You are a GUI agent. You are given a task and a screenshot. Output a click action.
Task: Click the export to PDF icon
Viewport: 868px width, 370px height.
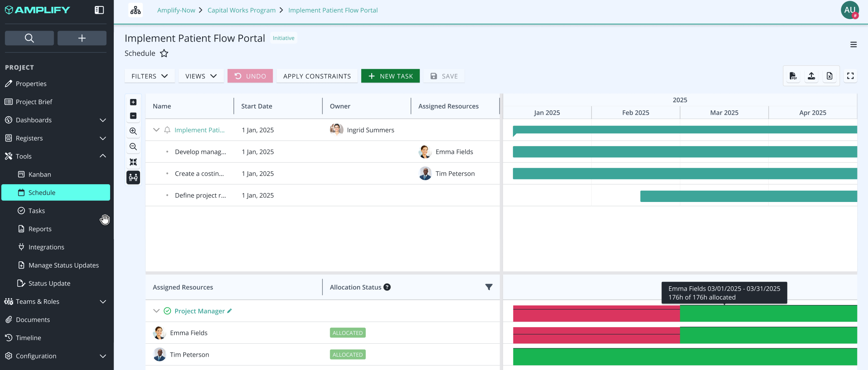click(793, 76)
